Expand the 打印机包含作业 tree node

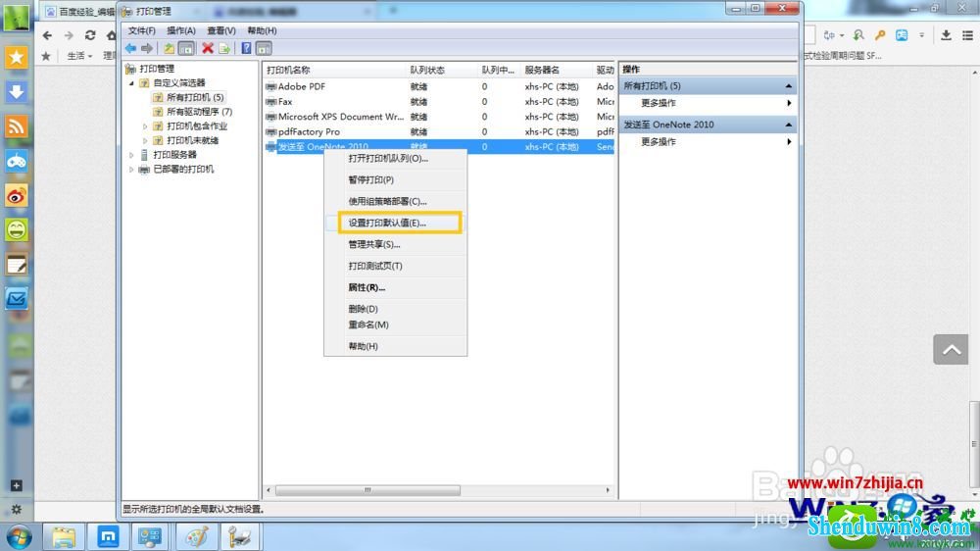coord(145,126)
